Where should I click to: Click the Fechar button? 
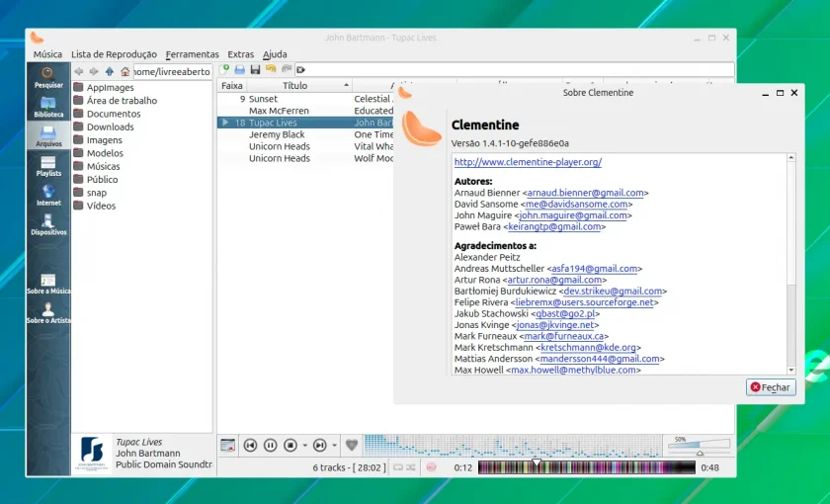(771, 387)
